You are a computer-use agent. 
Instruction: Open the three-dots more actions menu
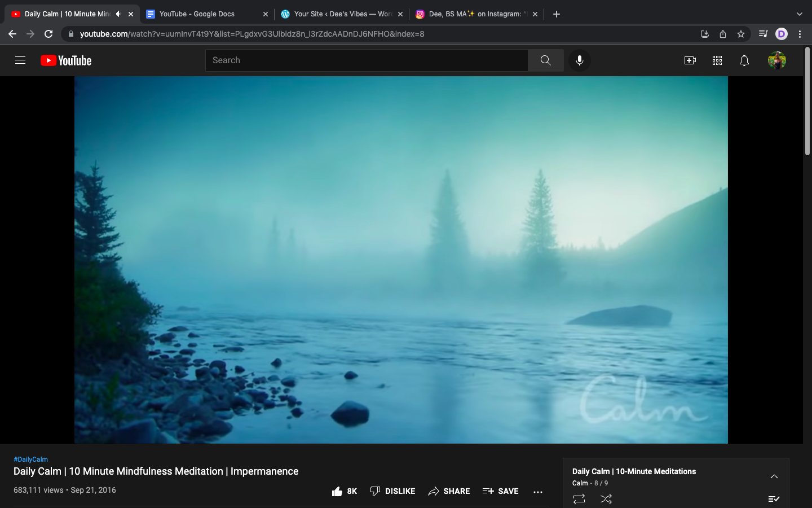click(538, 492)
